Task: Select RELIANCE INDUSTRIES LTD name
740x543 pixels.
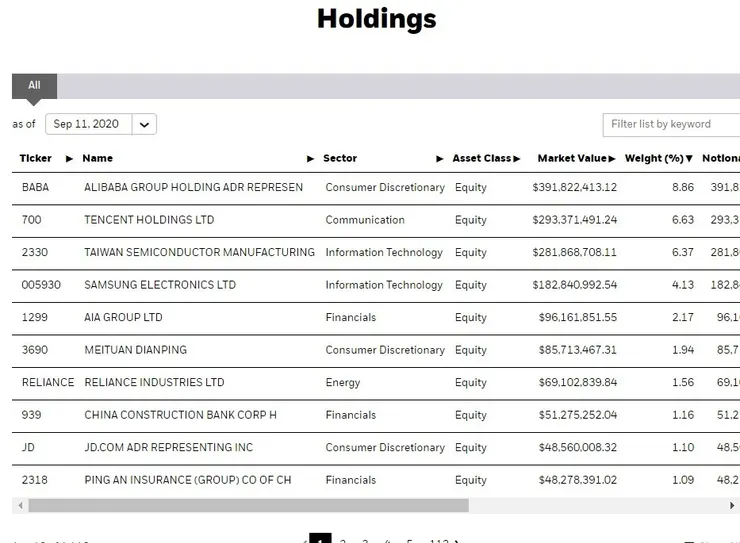Action: click(x=154, y=383)
